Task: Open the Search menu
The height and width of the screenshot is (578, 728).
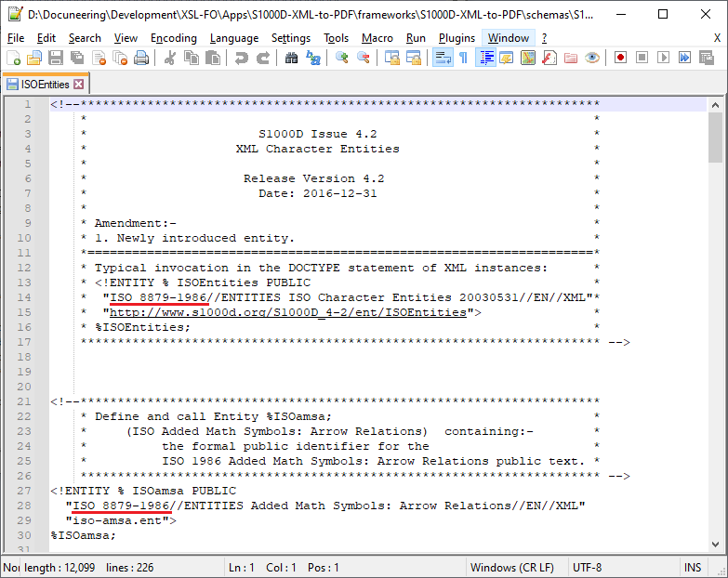Action: 85,38
